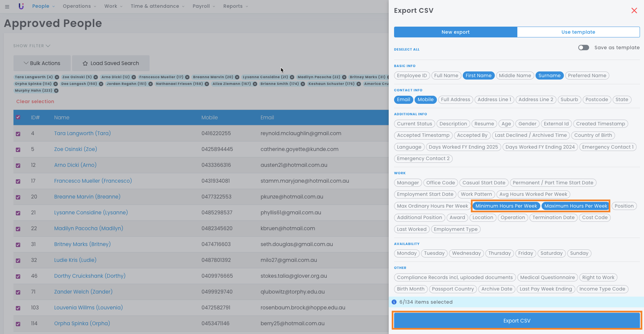Remove Arno Dicki (12) selection chip
The image size is (644, 334).
point(134,77)
